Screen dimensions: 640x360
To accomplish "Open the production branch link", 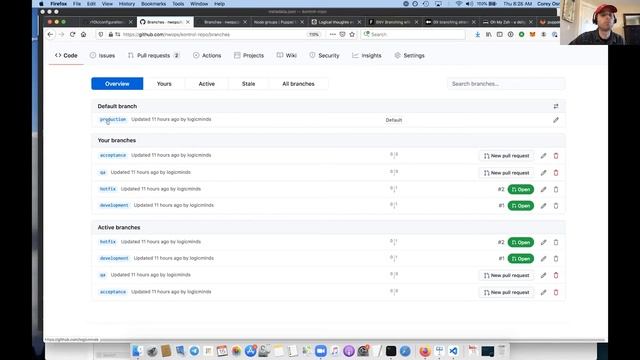I will 113,120.
